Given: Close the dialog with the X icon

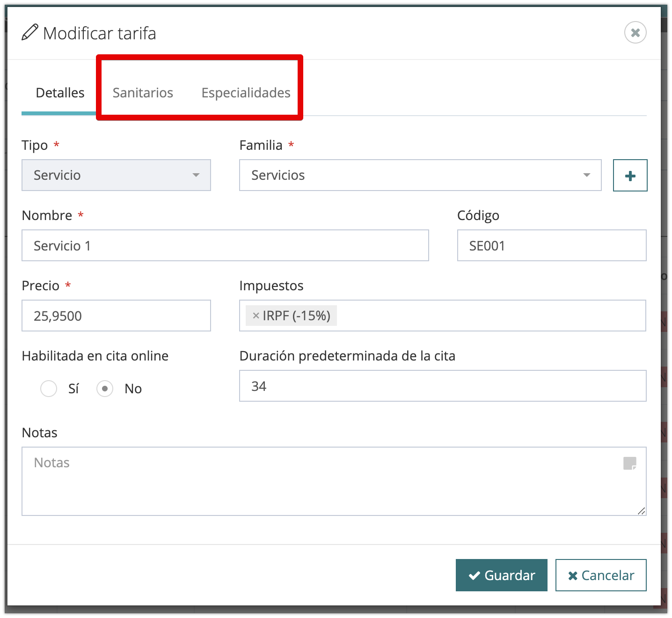Looking at the screenshot, I should 635,33.
